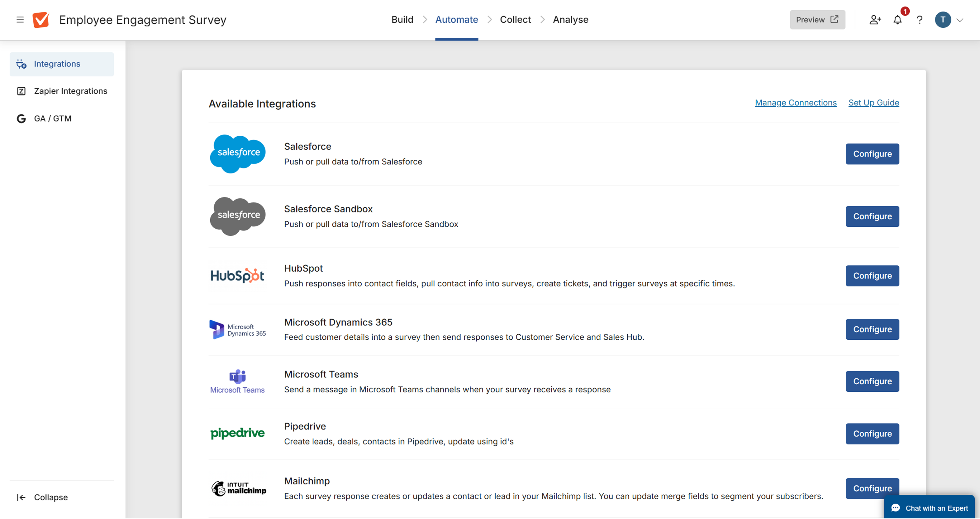Open the Manage Connections link
The width and height of the screenshot is (980, 519).
click(796, 102)
